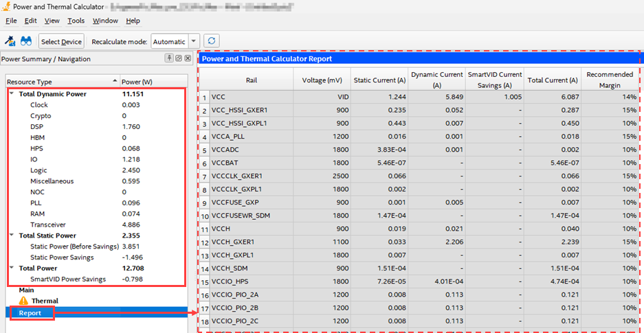This screenshot has height=333, width=644.
Task: Click the SmartVID Current Savings (A) header
Action: pyautogui.click(x=494, y=80)
